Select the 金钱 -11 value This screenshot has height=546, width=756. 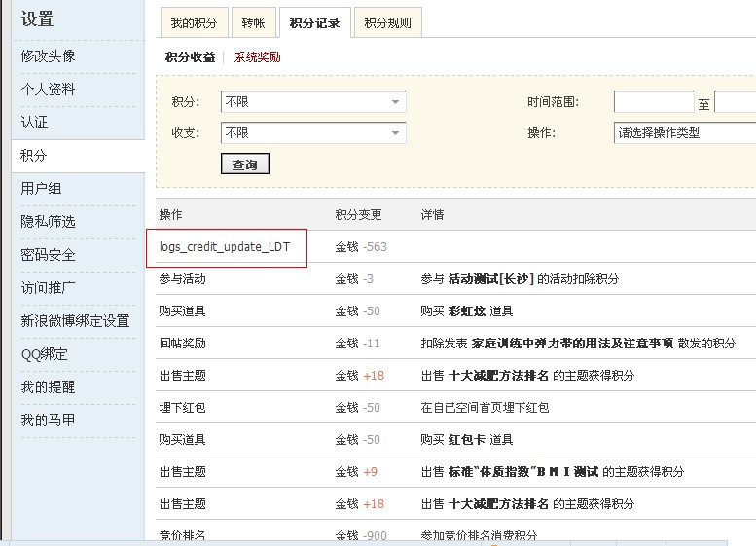click(357, 344)
